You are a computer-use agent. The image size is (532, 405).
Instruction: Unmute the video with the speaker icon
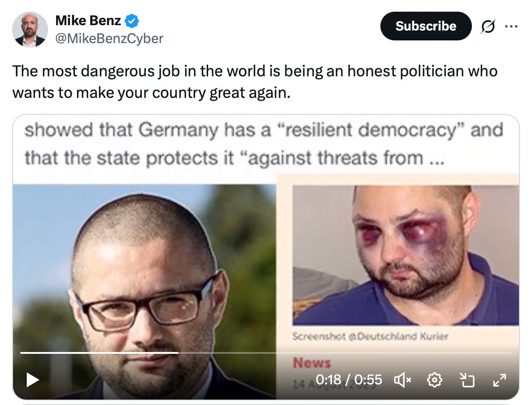402,379
